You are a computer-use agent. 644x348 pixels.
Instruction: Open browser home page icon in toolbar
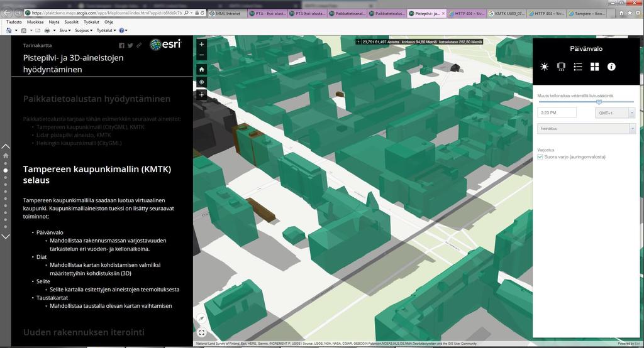(x=9, y=30)
